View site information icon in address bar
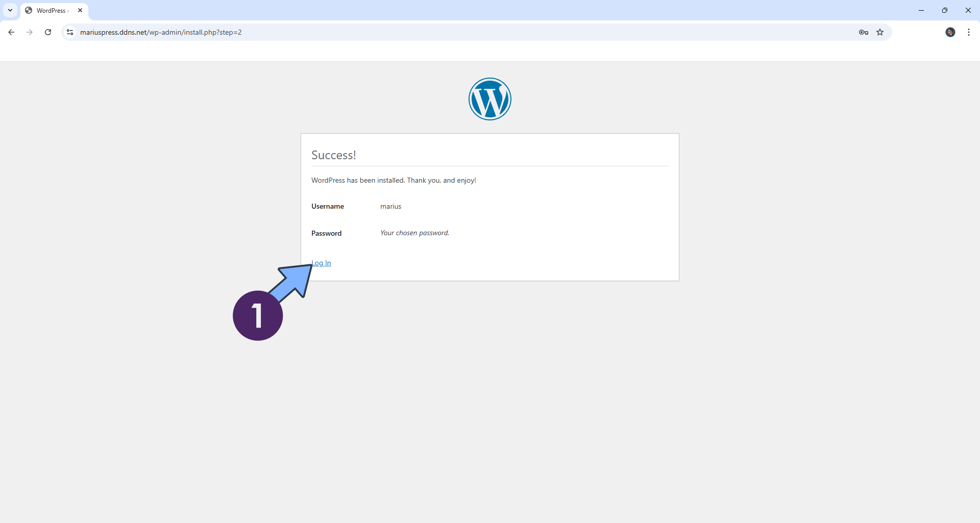 [x=70, y=32]
